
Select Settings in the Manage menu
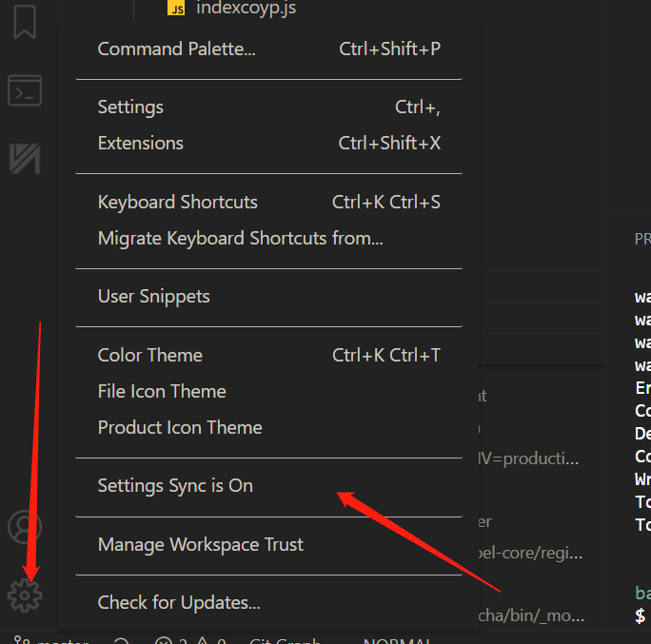[130, 107]
